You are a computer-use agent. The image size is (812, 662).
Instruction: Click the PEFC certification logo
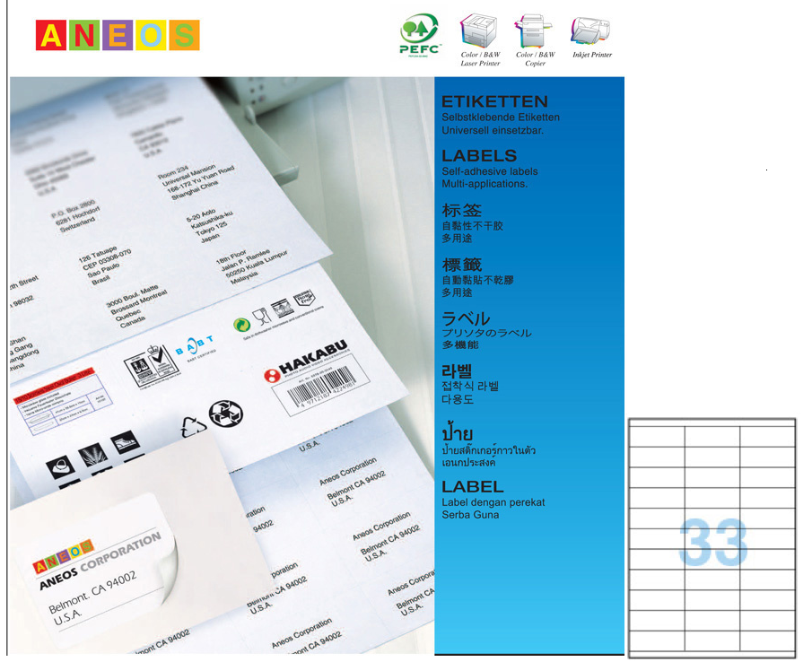420,35
